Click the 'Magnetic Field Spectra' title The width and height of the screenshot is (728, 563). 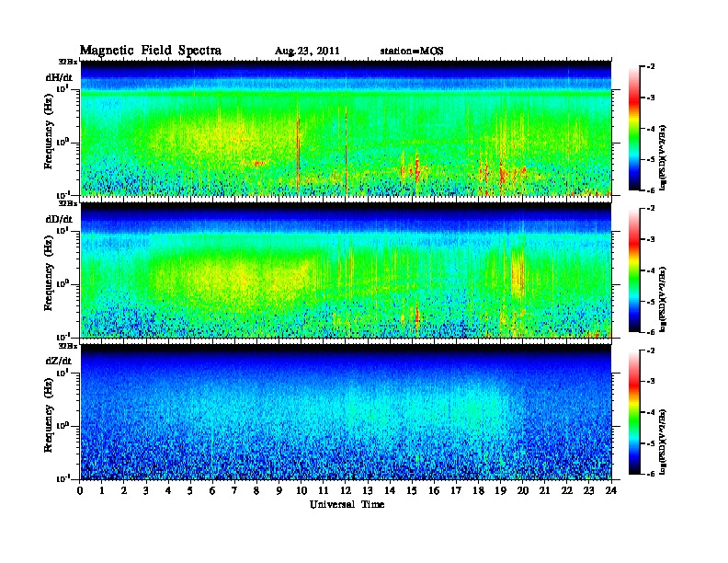tap(151, 51)
